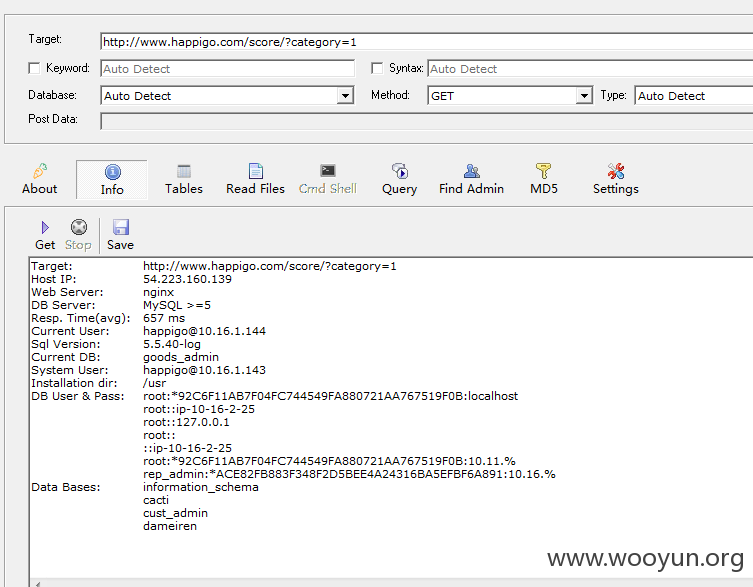
Task: Click the horizontal scrollbar left arrow
Action: click(37, 584)
